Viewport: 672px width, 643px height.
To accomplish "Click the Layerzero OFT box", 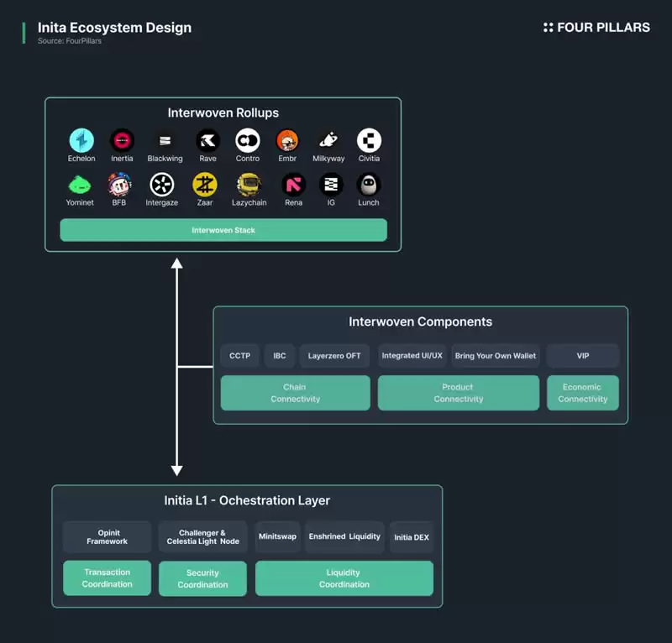I will coord(334,356).
